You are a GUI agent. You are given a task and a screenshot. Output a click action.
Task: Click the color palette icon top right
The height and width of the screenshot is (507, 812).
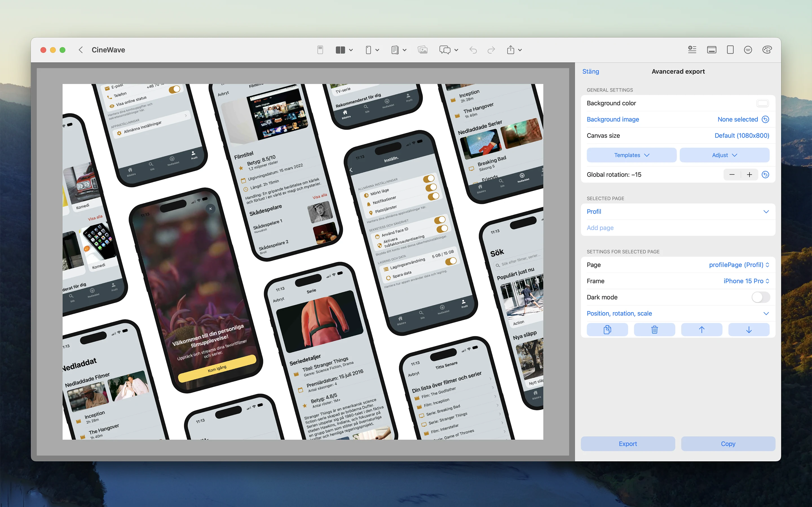click(767, 50)
